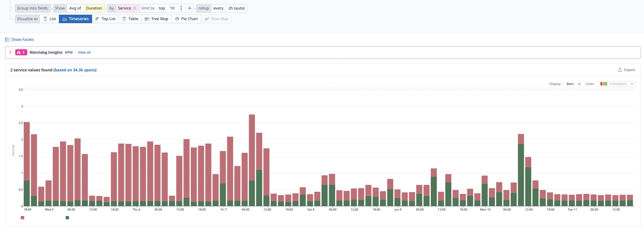Screen dimensions: 644x231
Task: Click the List icon in Visualize as
Action: pos(45,19)
